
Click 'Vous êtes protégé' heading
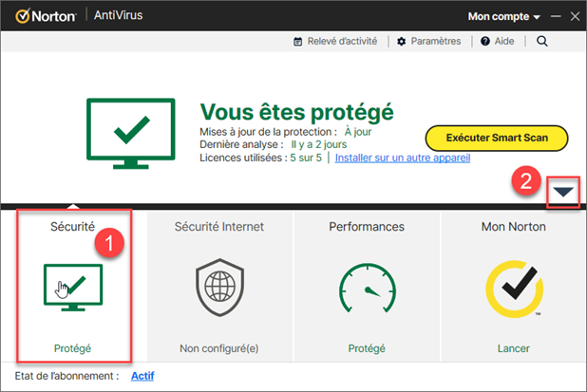tap(297, 112)
